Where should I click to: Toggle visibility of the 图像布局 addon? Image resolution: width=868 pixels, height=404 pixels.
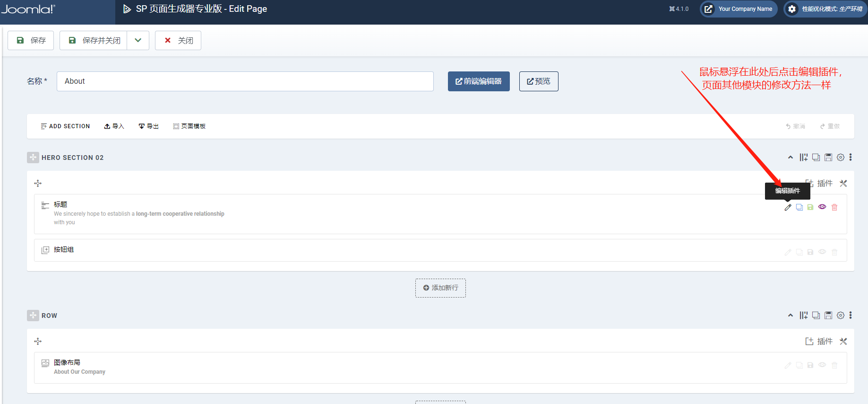[x=822, y=365]
